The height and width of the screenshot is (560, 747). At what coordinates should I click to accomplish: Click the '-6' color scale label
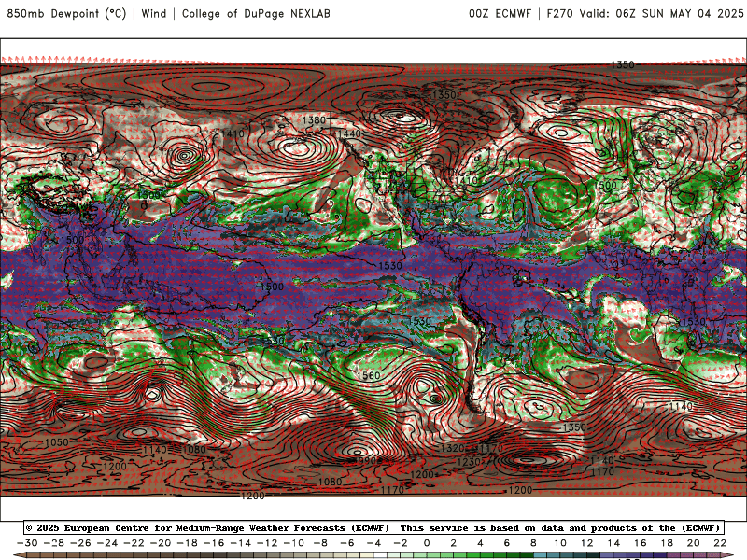(347, 543)
